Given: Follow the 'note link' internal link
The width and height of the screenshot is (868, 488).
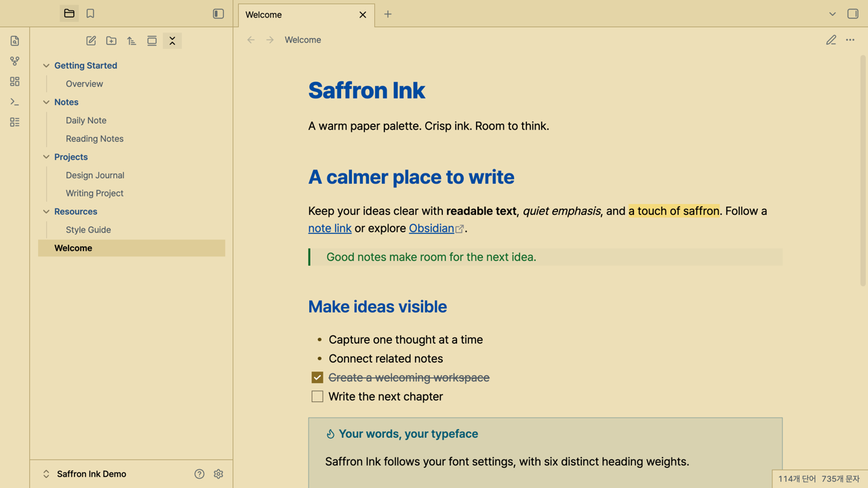Looking at the screenshot, I should 330,228.
